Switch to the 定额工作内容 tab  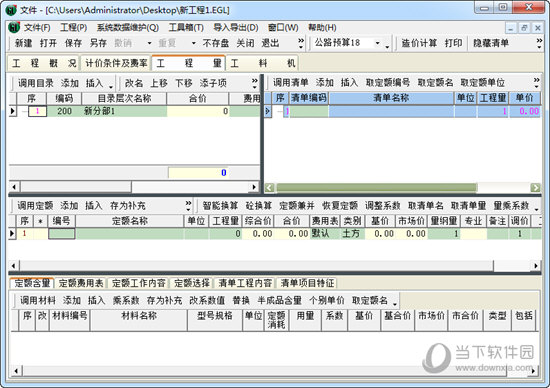point(139,283)
